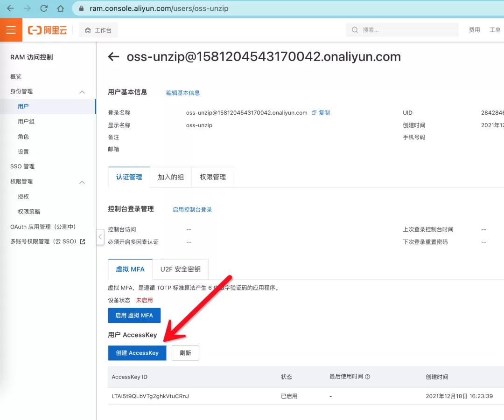Copy the login name using the 复制 icon
Image resolution: width=504 pixels, height=420 pixels.
point(321,112)
